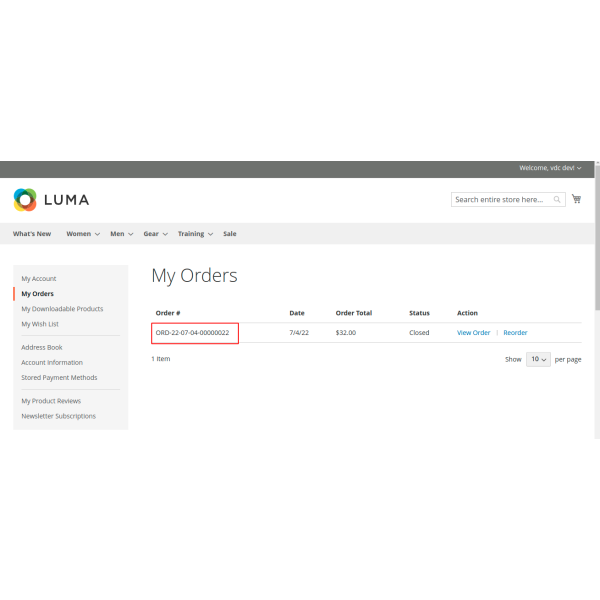Click the View Order link

[473, 333]
